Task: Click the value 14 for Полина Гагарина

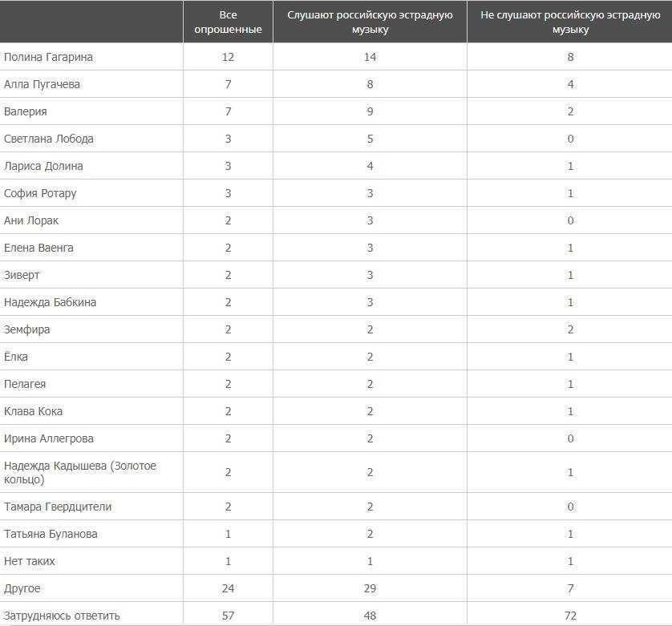Action: 370,57
